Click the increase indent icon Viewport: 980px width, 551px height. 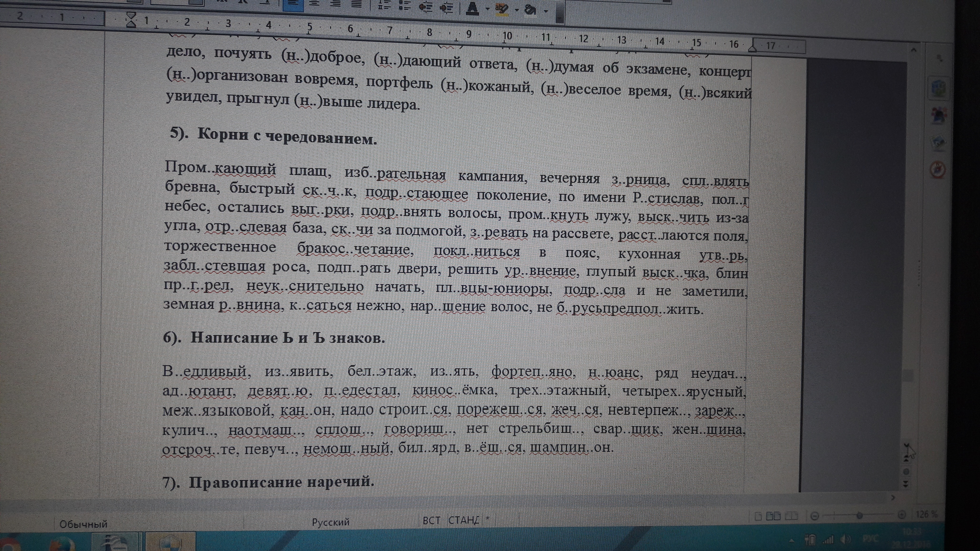446,7
